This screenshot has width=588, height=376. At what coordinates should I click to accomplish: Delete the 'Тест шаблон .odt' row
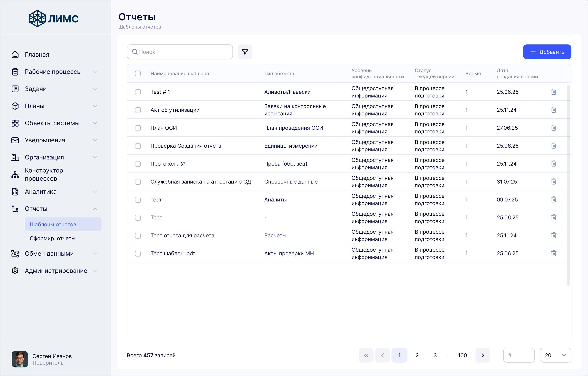click(554, 253)
